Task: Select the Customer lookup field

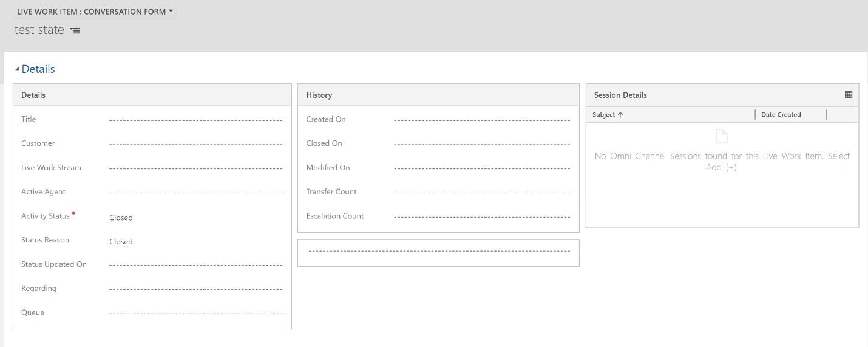Action: click(x=195, y=145)
